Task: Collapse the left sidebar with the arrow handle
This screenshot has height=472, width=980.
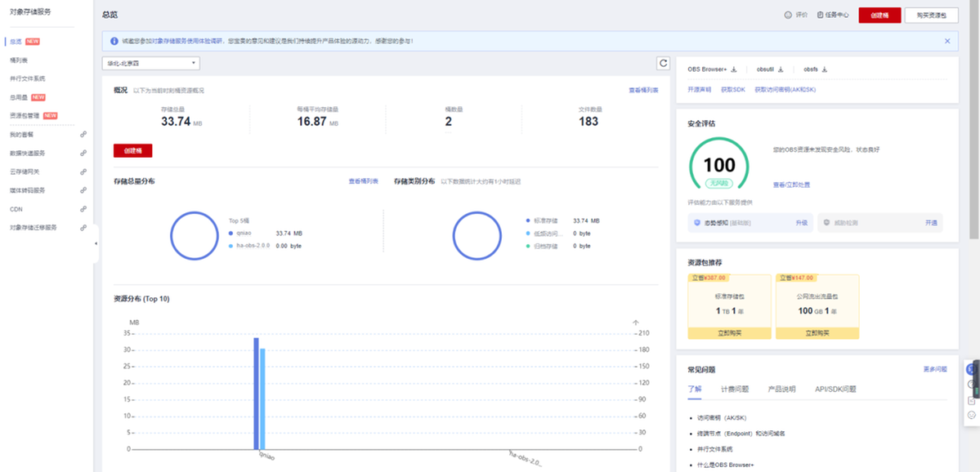Action: (x=96, y=243)
